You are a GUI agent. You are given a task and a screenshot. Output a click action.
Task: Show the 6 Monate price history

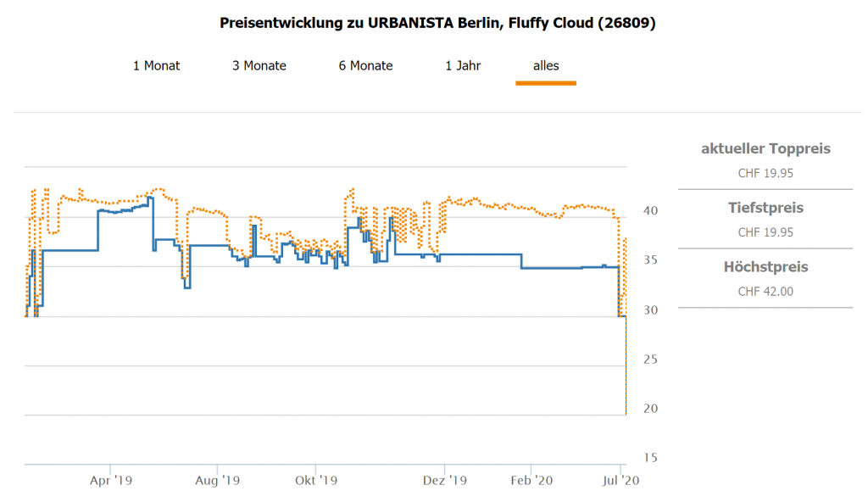coord(365,65)
